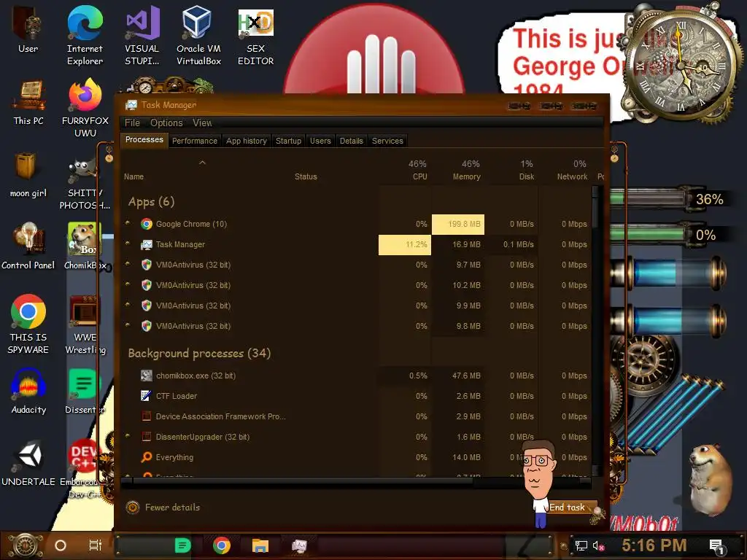Switch to the Startup tab
Image resolution: width=747 pixels, height=560 pixels.
(288, 141)
